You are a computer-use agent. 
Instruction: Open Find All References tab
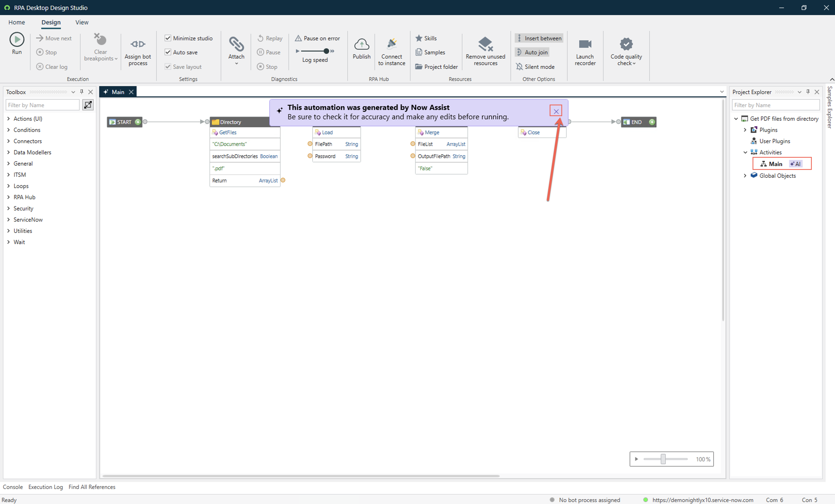[92, 487]
